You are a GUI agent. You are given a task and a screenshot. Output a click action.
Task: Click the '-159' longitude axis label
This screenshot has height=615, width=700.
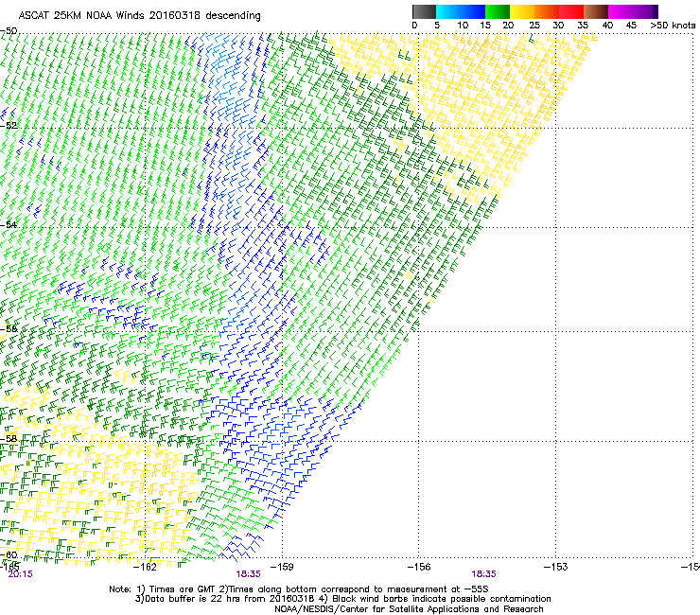[282, 567]
